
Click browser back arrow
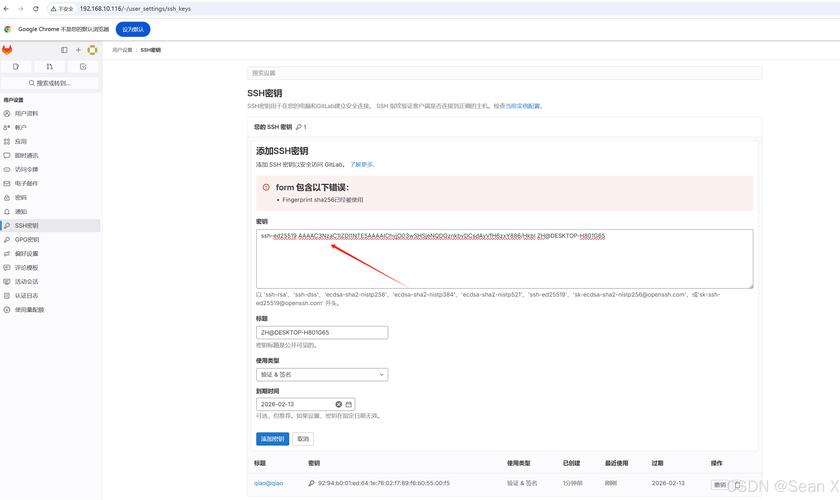(6, 9)
